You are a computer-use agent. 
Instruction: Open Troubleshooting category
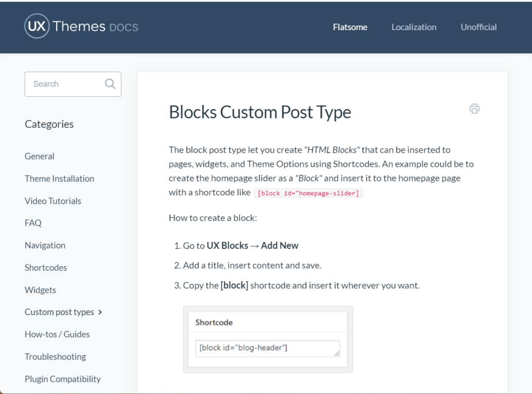pyautogui.click(x=55, y=357)
